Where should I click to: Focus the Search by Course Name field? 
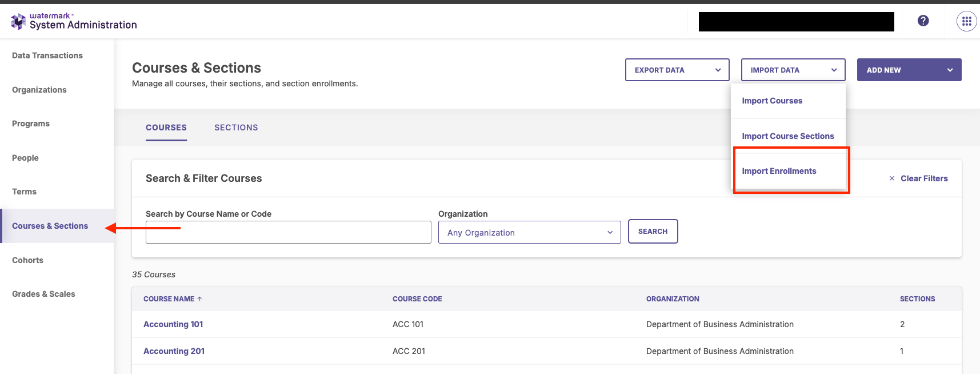[x=289, y=232]
